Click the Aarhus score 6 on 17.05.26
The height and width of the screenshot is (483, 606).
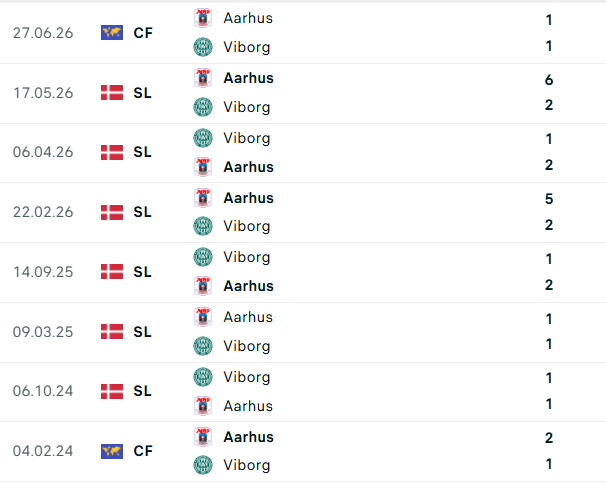point(549,80)
